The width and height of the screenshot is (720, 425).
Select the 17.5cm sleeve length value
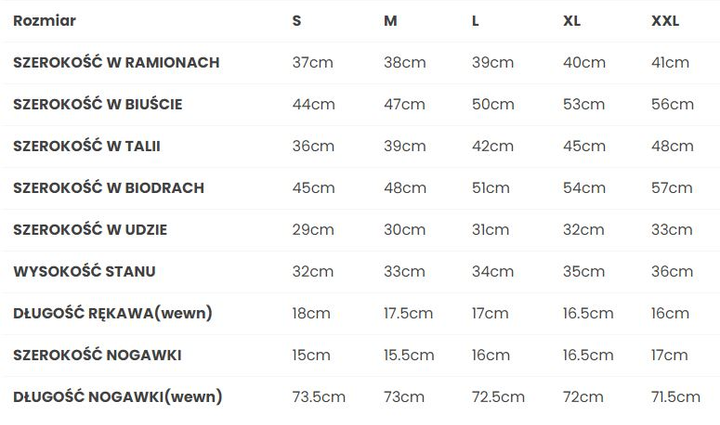coord(408,313)
